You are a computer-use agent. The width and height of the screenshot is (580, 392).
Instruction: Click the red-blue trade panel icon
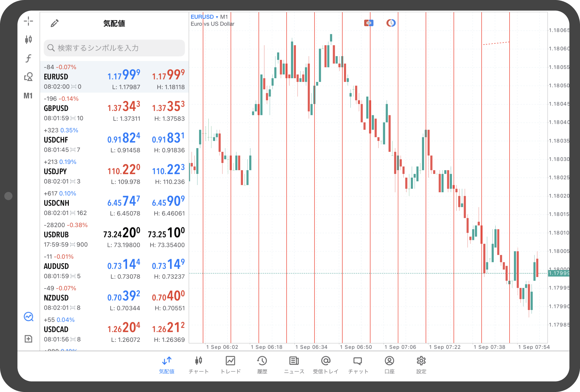[369, 23]
